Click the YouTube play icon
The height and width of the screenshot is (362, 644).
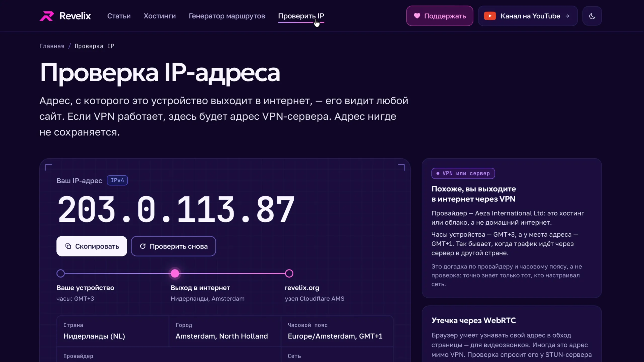490,16
